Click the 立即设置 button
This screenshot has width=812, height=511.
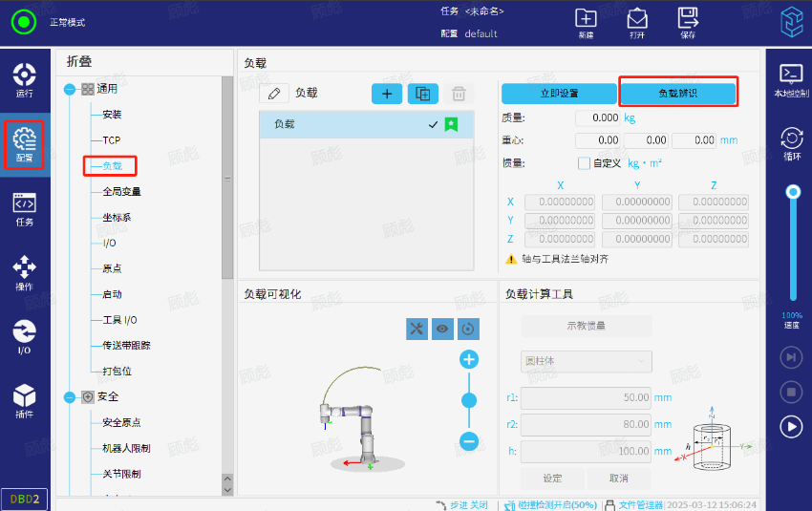click(559, 94)
